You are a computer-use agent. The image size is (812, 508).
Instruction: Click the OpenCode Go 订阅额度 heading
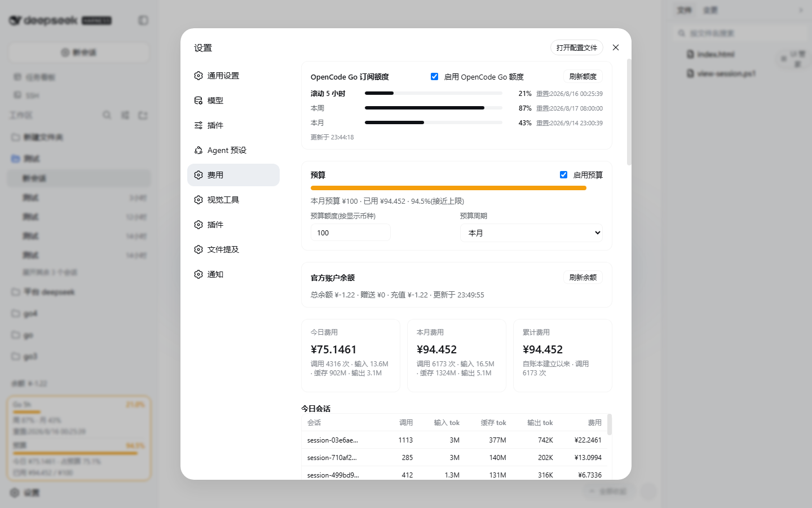(350, 77)
